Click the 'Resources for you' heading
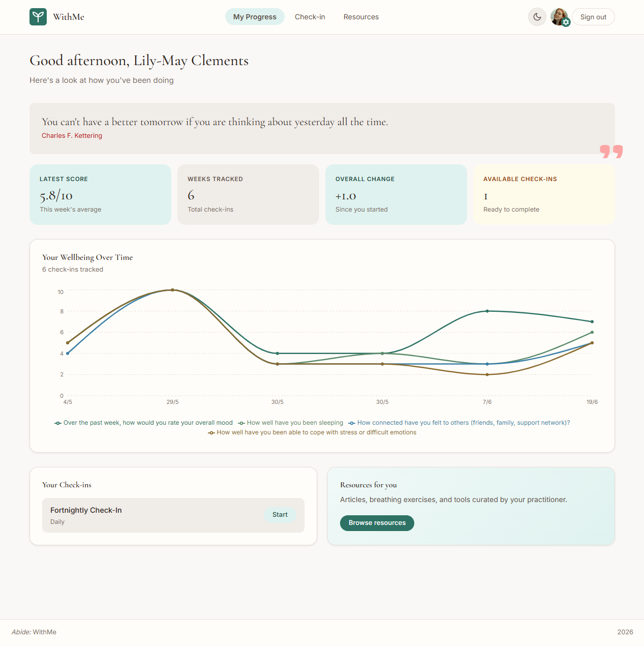Screen dimensions: 644x646 [x=369, y=485]
